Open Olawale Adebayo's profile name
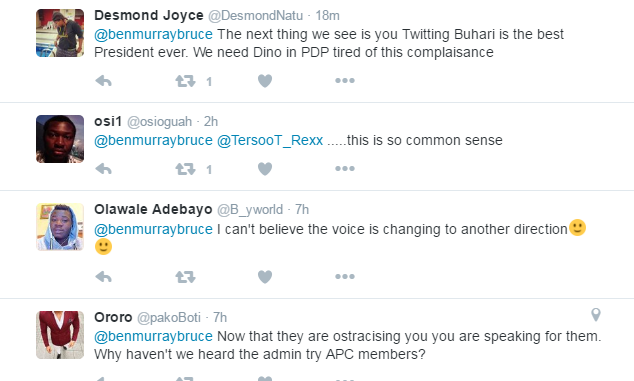Image resolution: width=634 pixels, height=381 pixels. coord(153,210)
